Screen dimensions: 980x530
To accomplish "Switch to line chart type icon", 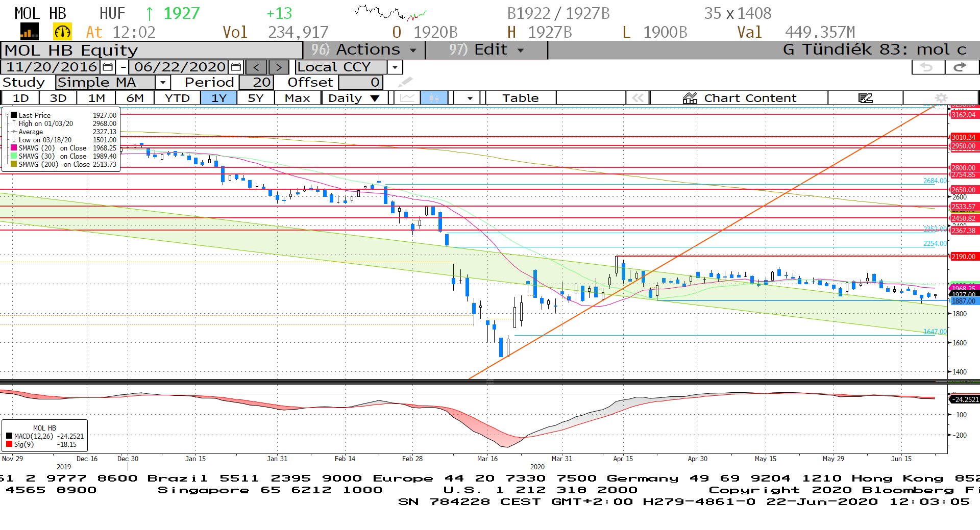I will (x=407, y=98).
